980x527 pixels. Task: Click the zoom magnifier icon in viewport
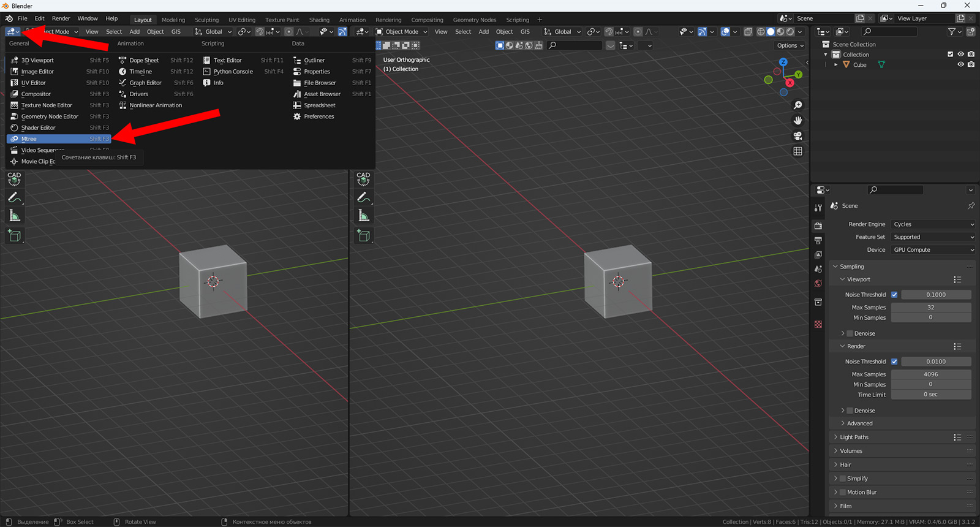tap(797, 105)
